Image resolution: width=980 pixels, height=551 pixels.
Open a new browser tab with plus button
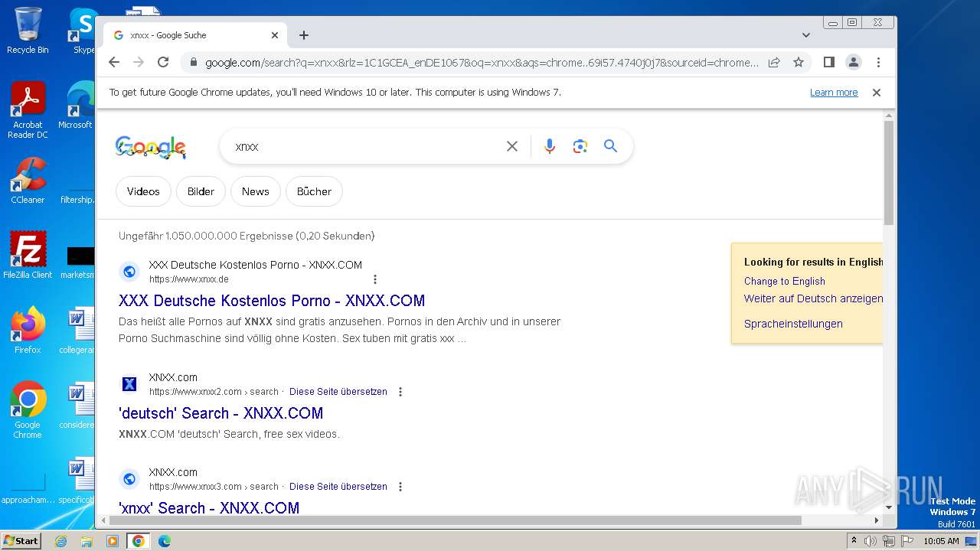pos(304,35)
